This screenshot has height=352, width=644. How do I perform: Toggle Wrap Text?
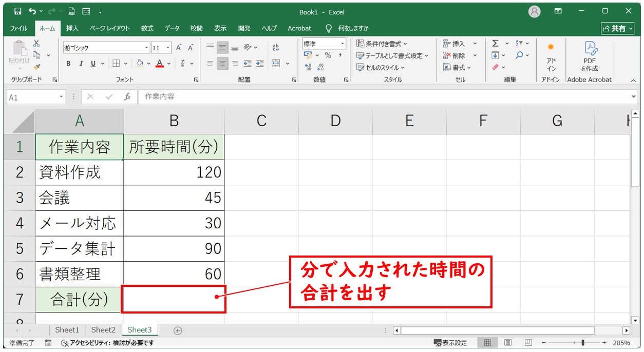276,48
